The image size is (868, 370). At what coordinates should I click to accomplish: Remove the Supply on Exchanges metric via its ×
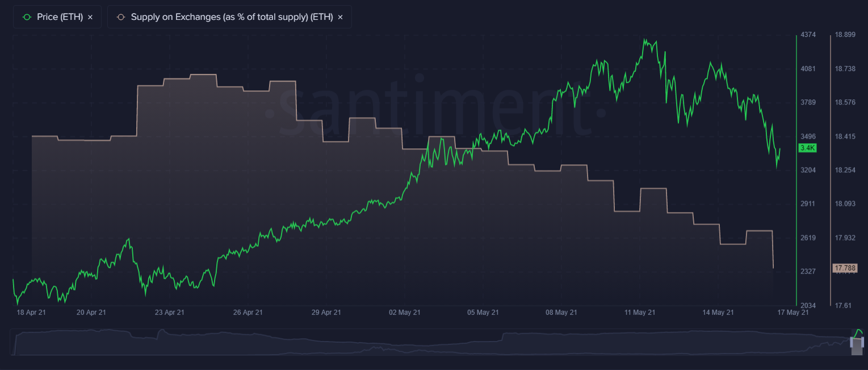[x=340, y=16]
